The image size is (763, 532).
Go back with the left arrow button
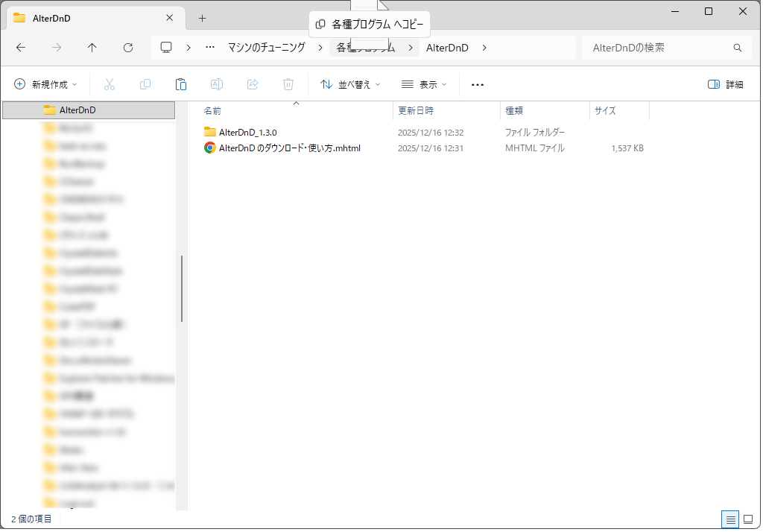click(x=21, y=48)
